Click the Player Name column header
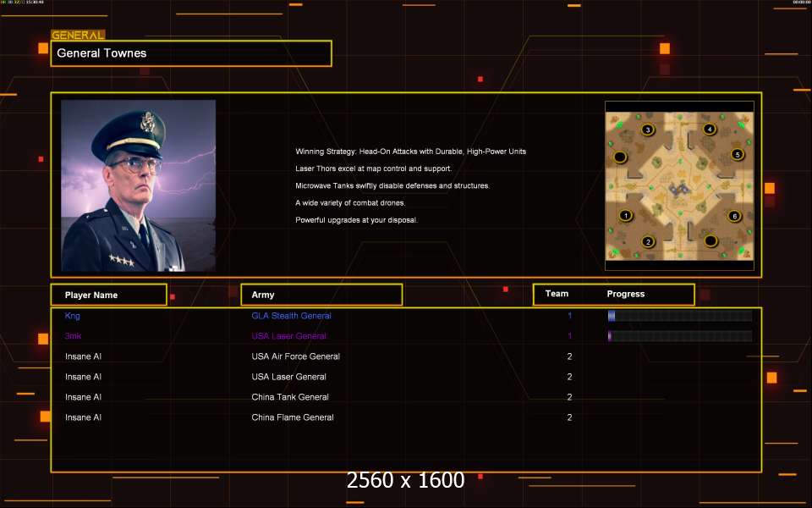This screenshot has width=812, height=508. point(109,295)
